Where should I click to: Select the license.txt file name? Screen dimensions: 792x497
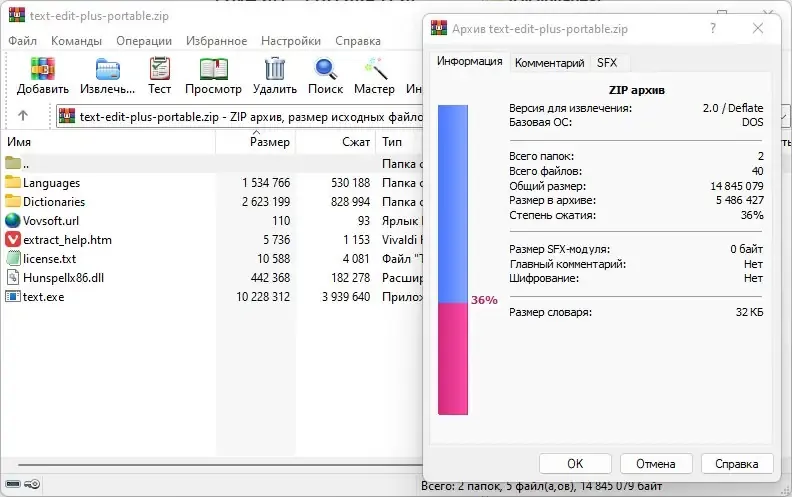point(50,259)
